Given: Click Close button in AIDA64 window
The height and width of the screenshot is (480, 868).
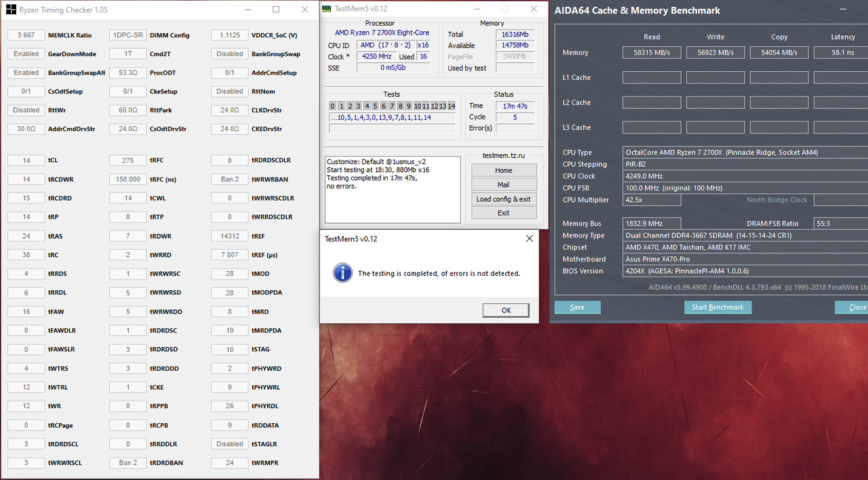Looking at the screenshot, I should click(x=852, y=307).
